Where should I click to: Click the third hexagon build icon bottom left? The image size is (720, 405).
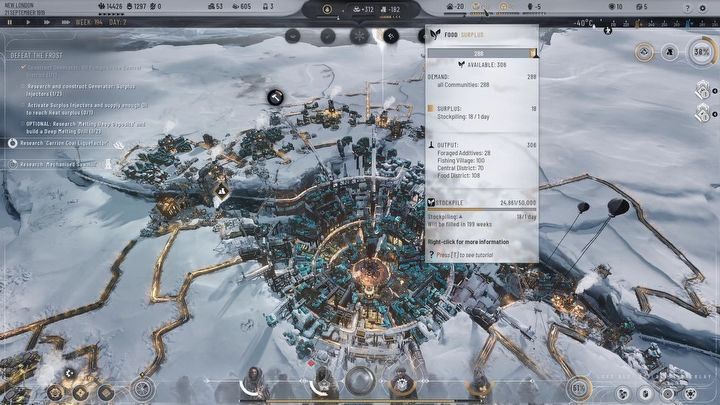(106, 393)
